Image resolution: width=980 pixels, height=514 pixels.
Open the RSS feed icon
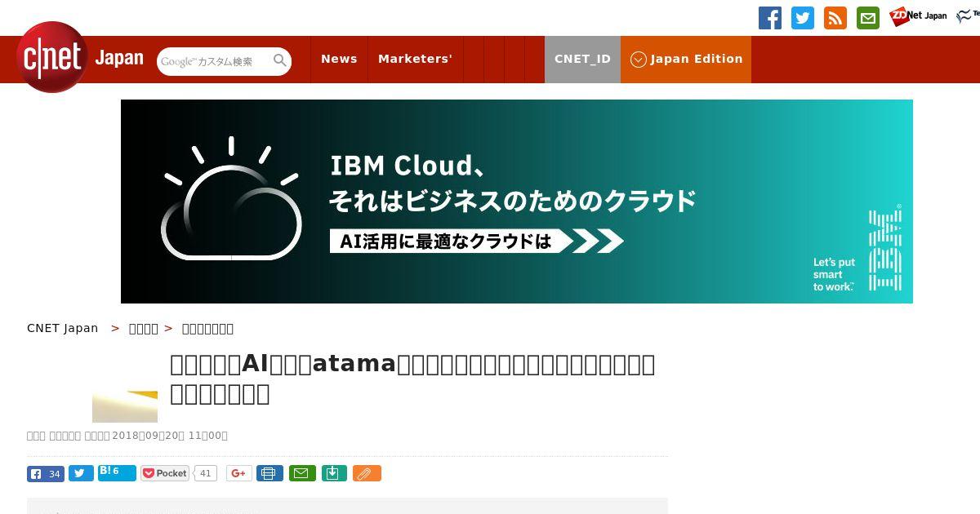[x=835, y=18]
